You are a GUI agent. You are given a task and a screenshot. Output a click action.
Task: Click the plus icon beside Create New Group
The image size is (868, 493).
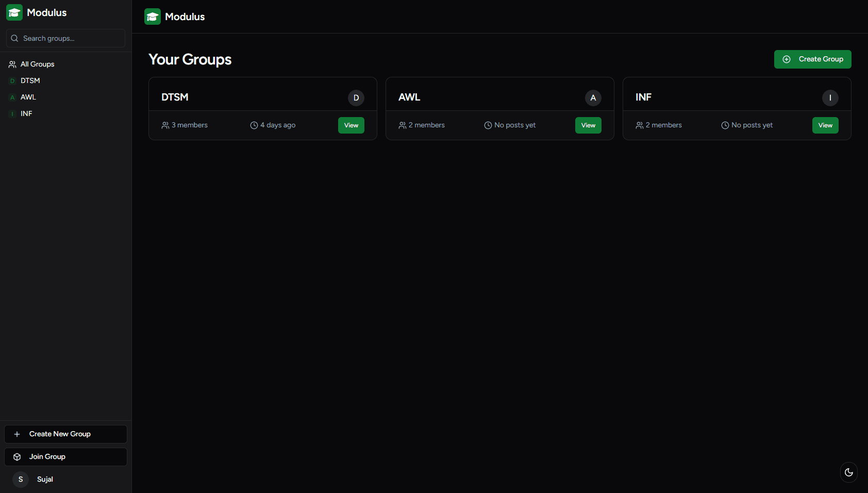coord(17,434)
